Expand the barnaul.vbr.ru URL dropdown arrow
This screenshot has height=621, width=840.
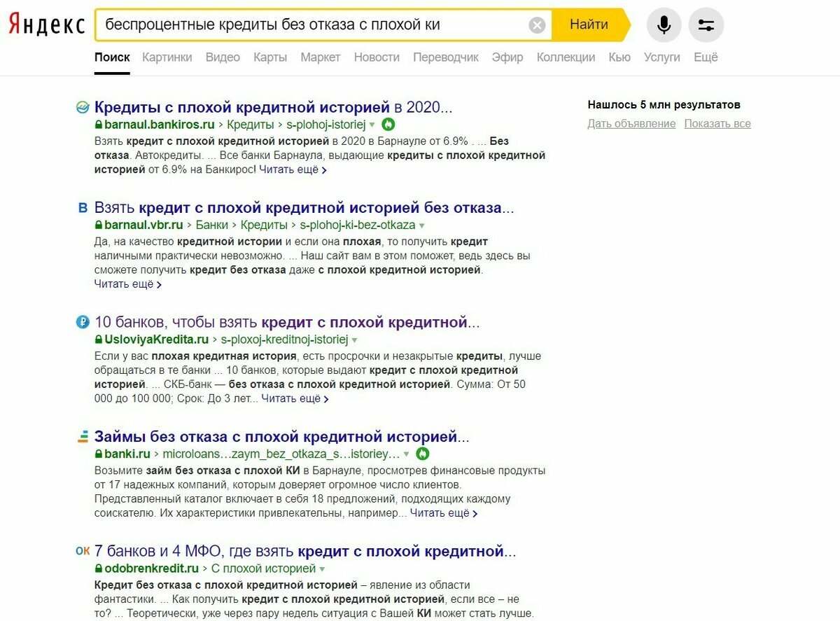(x=422, y=226)
